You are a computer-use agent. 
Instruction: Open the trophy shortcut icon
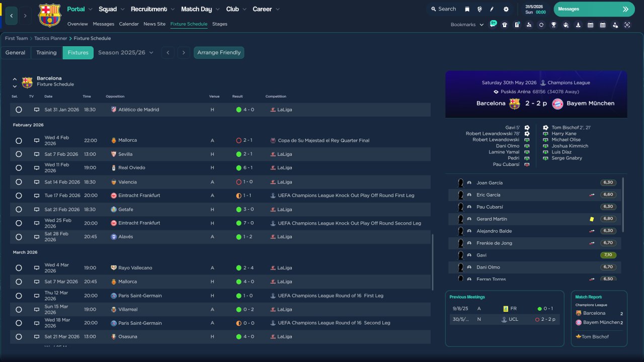click(553, 25)
